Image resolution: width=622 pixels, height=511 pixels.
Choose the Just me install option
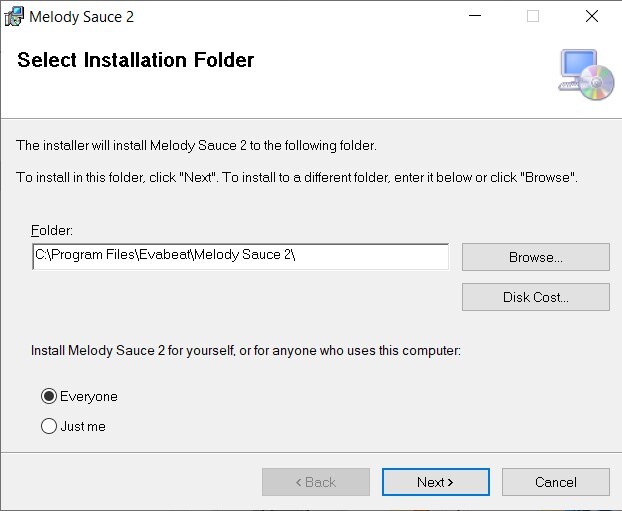49,427
